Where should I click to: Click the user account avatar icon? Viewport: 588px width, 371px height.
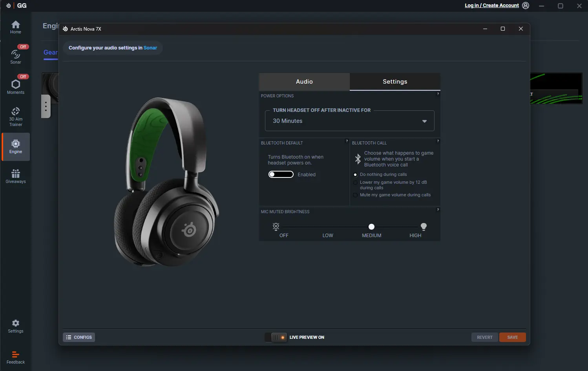click(x=526, y=5)
